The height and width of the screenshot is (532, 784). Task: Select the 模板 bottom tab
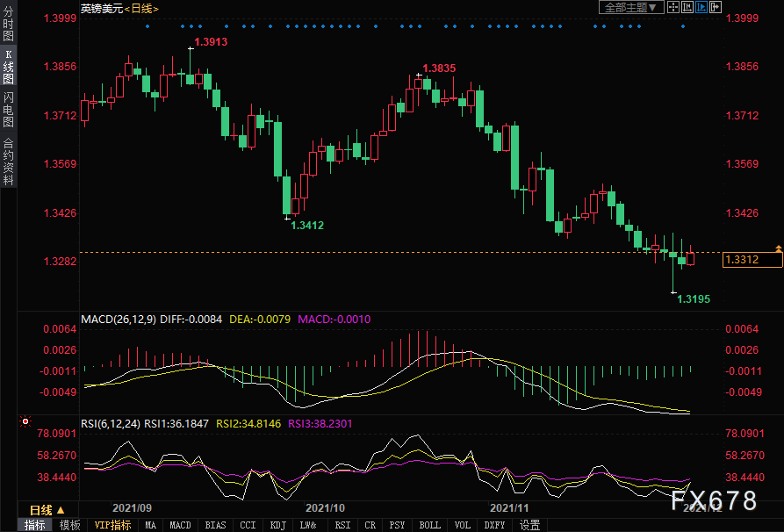pyautogui.click(x=70, y=525)
